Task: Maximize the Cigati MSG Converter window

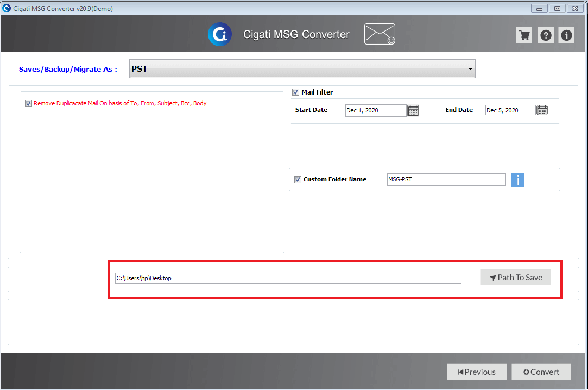Action: tap(557, 8)
